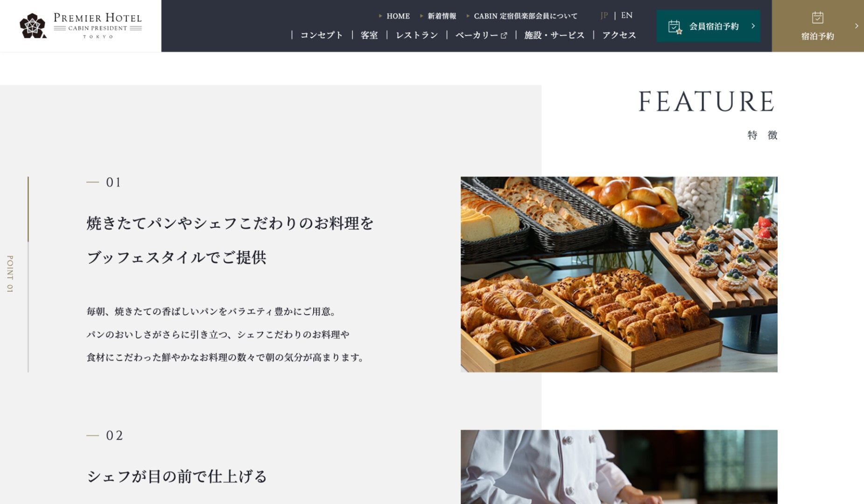Open the アクセス page link
This screenshot has width=864, height=504.
click(619, 35)
